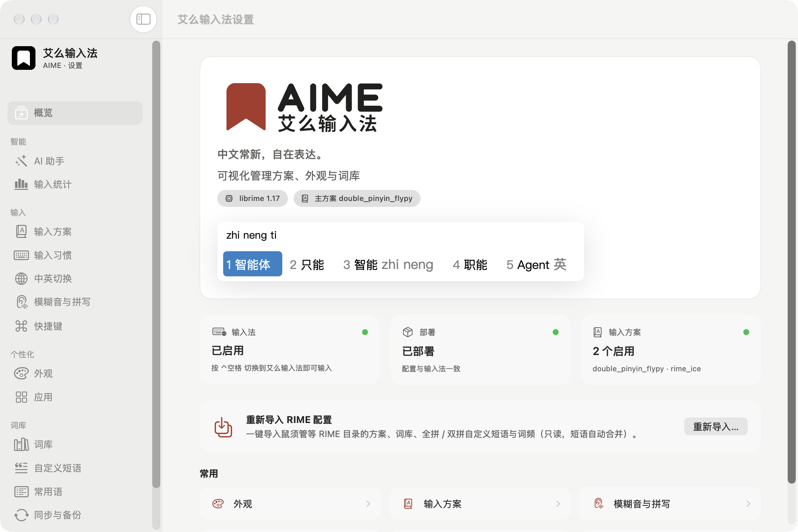Open 同步与备份 sync arrows icon
Viewport: 798px width, 532px height.
(21, 515)
